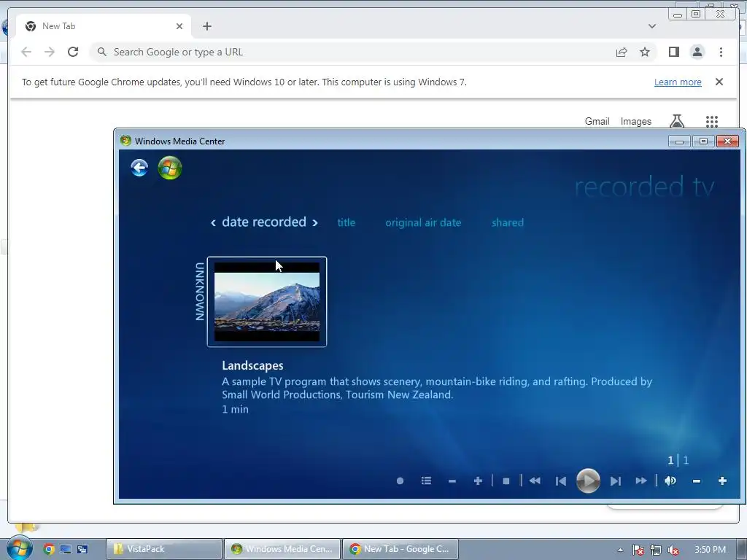This screenshot has height=560, width=747.
Task: Click the UNKNOWN date group label
Action: [x=200, y=292]
